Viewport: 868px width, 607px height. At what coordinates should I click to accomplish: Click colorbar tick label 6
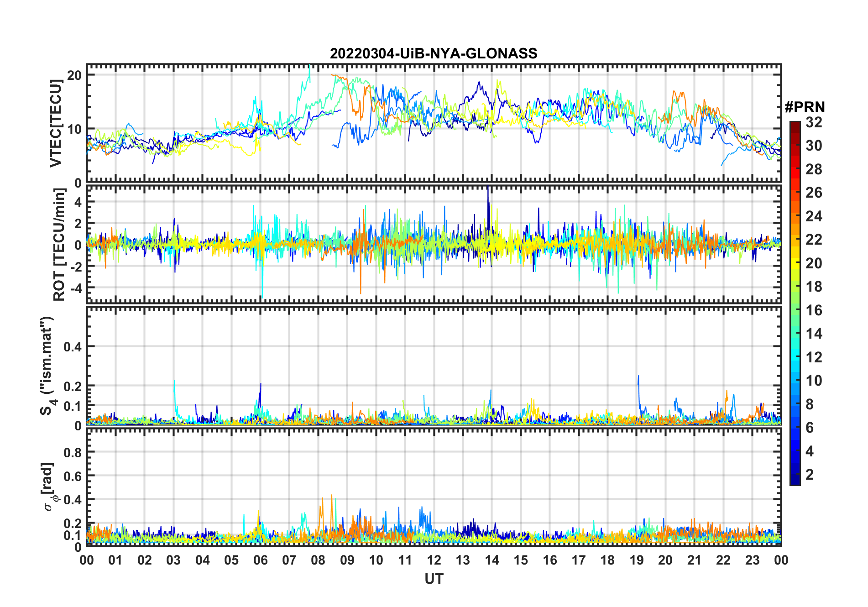[810, 428]
